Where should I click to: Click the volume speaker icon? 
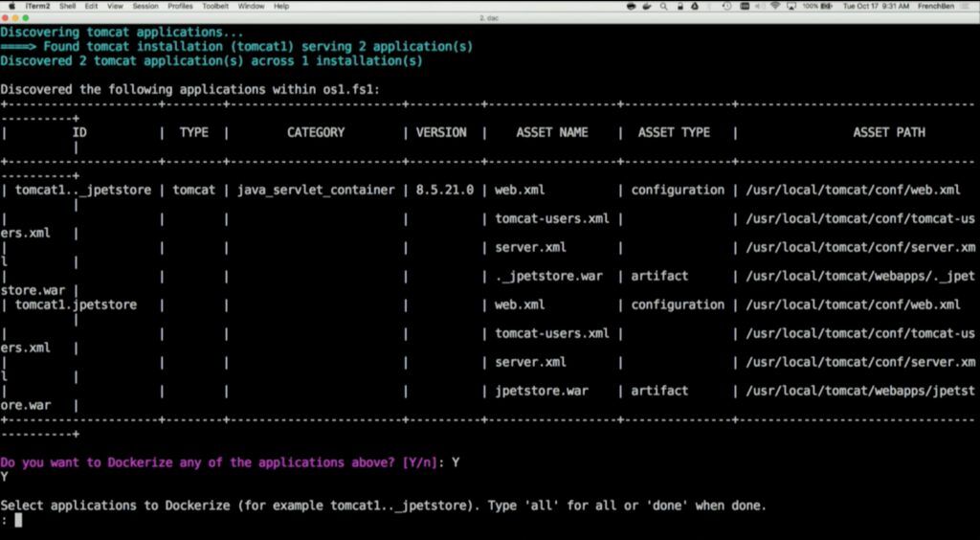[759, 7]
